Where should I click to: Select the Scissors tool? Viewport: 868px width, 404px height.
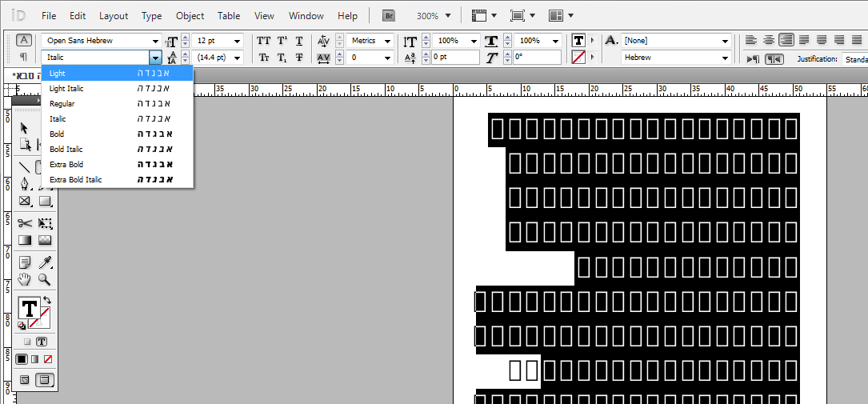[24, 223]
